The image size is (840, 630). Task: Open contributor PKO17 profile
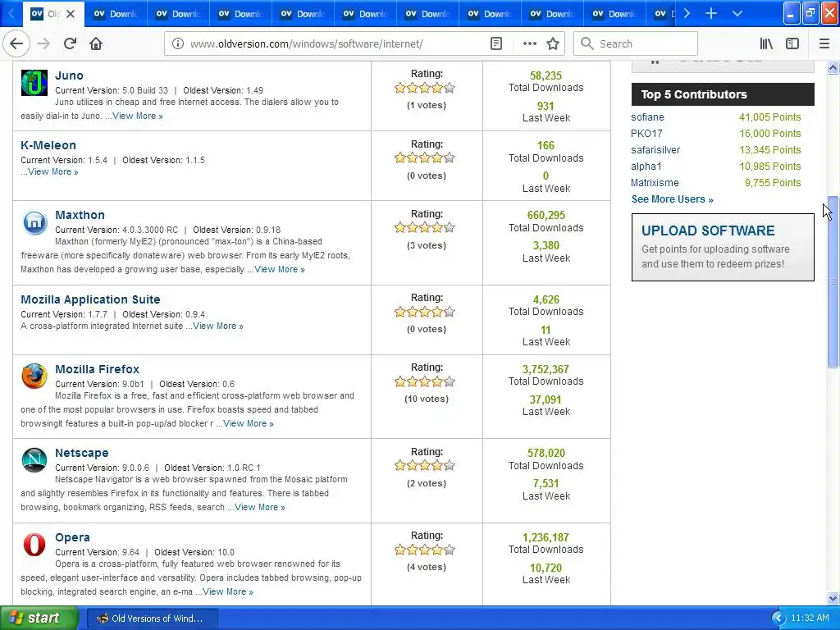(646, 134)
